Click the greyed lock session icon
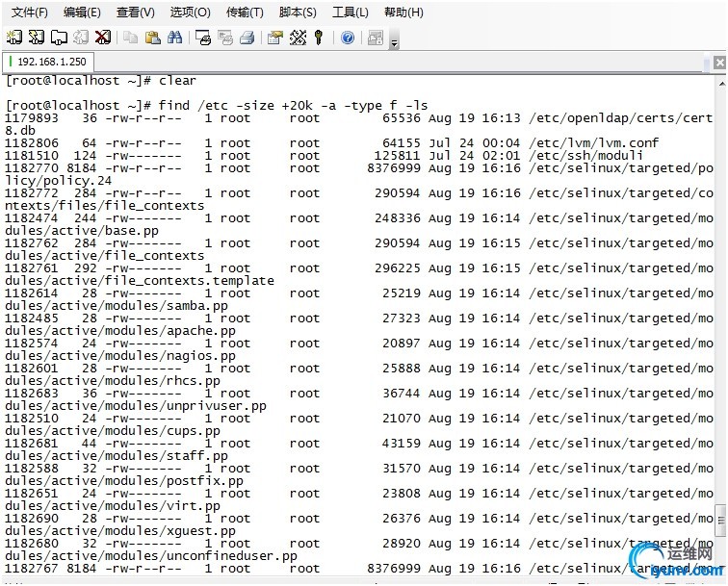The width and height of the screenshot is (728, 586). [376, 38]
